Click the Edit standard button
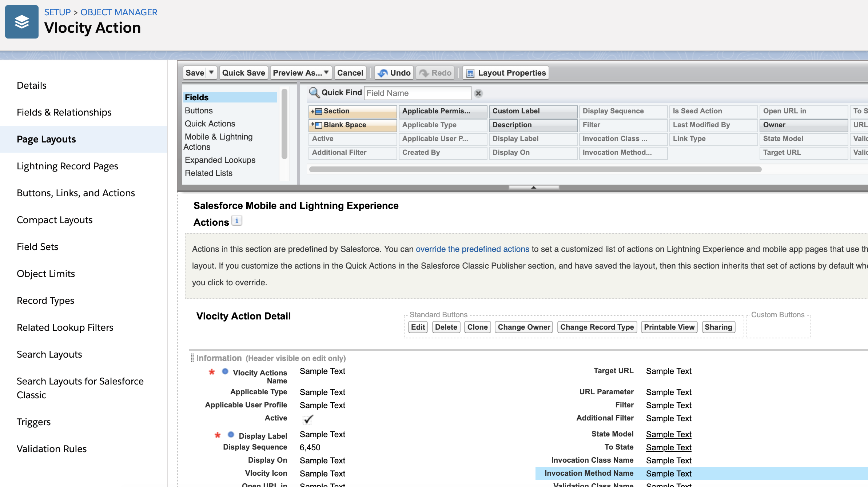Image resolution: width=868 pixels, height=487 pixels. coord(418,327)
